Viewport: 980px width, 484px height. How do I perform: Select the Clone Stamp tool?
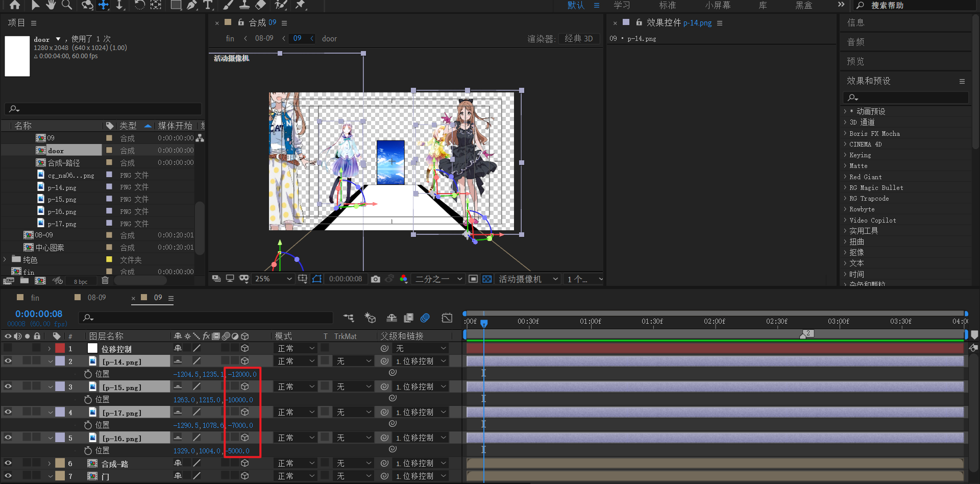pos(244,5)
